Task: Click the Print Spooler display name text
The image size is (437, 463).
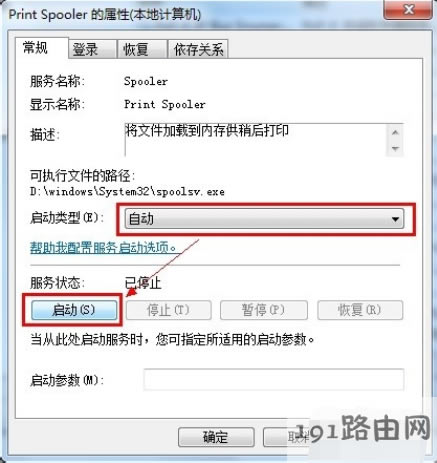Action: tap(165, 104)
